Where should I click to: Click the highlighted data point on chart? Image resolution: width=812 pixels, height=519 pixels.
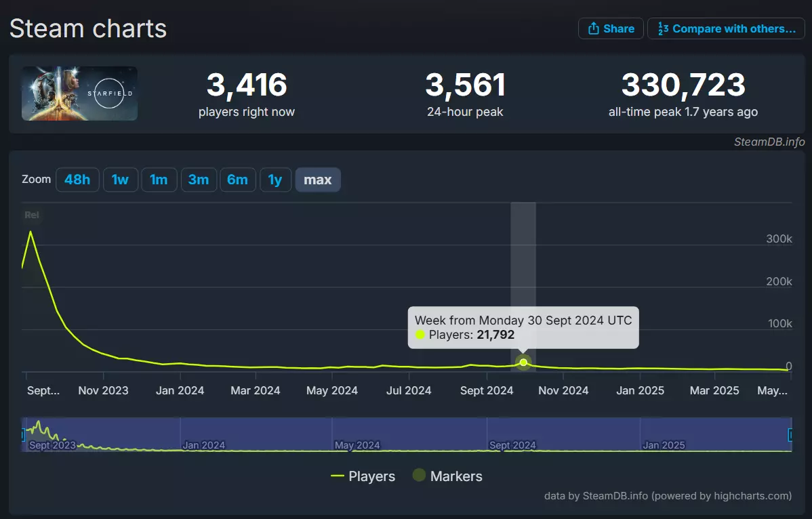(x=523, y=362)
